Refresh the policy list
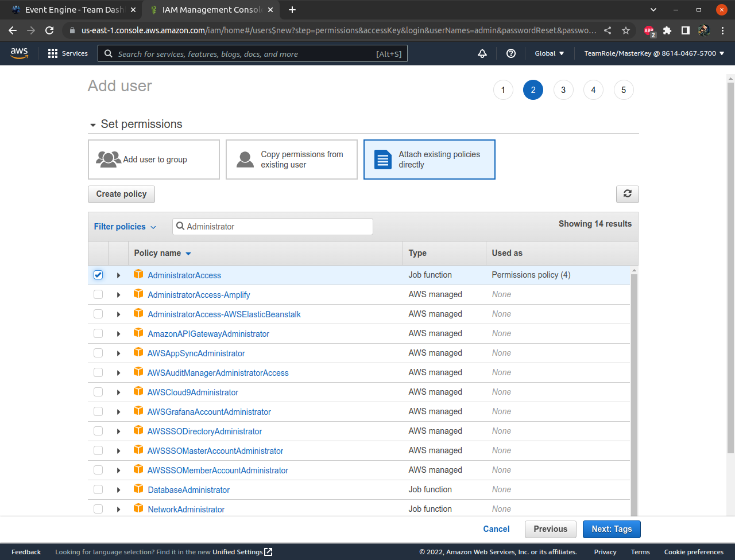This screenshot has width=735, height=560. pos(628,194)
